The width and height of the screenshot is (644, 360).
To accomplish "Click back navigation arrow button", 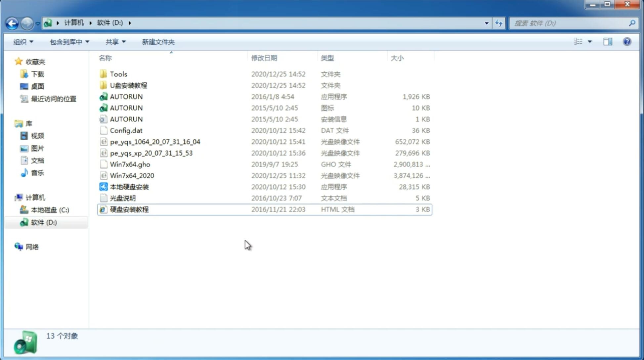I will click(x=12, y=22).
